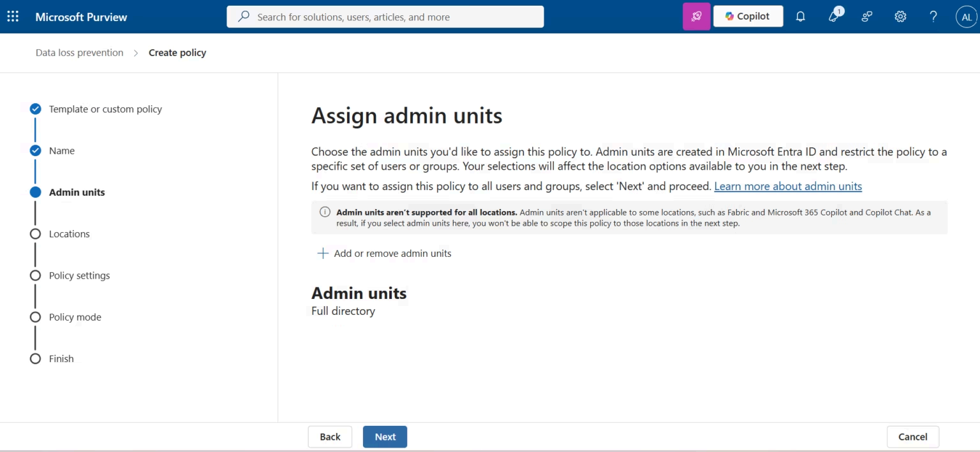Click the Locations step circle
This screenshot has height=452, width=980.
coord(36,234)
